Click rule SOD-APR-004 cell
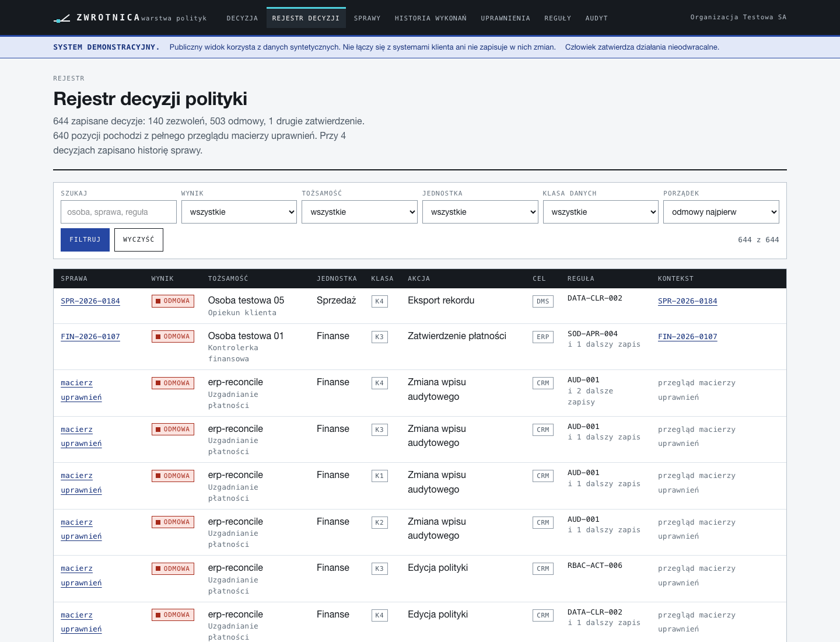Viewport: 840px width, 642px height. pyautogui.click(x=593, y=334)
